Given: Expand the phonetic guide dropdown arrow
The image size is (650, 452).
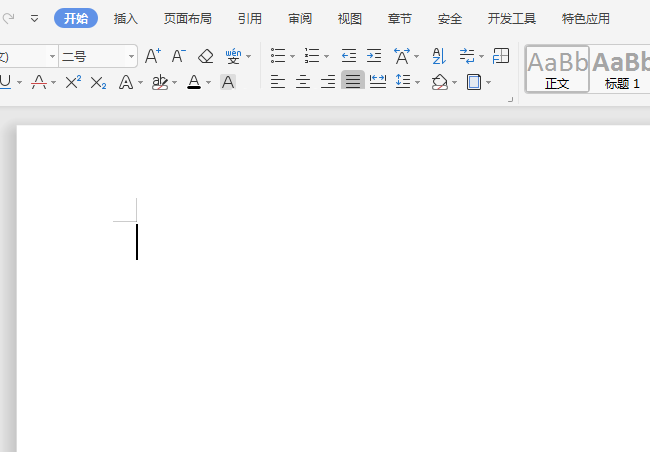Looking at the screenshot, I should tap(249, 56).
